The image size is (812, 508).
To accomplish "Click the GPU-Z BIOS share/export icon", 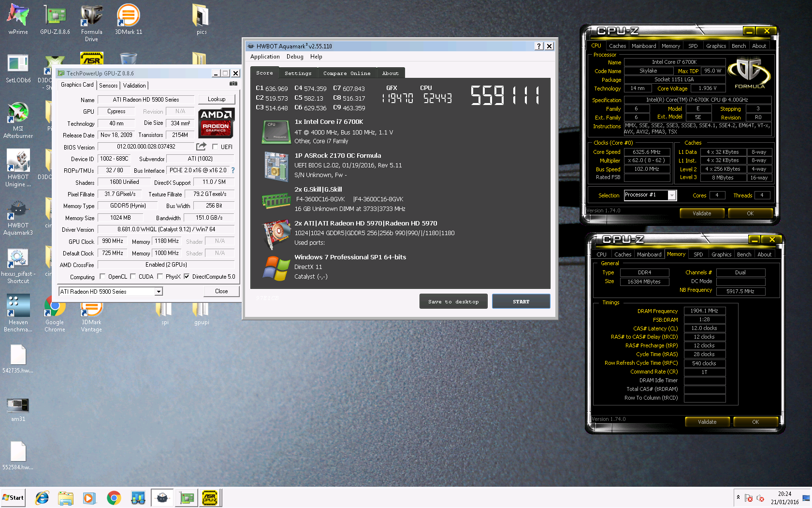I will click(201, 146).
